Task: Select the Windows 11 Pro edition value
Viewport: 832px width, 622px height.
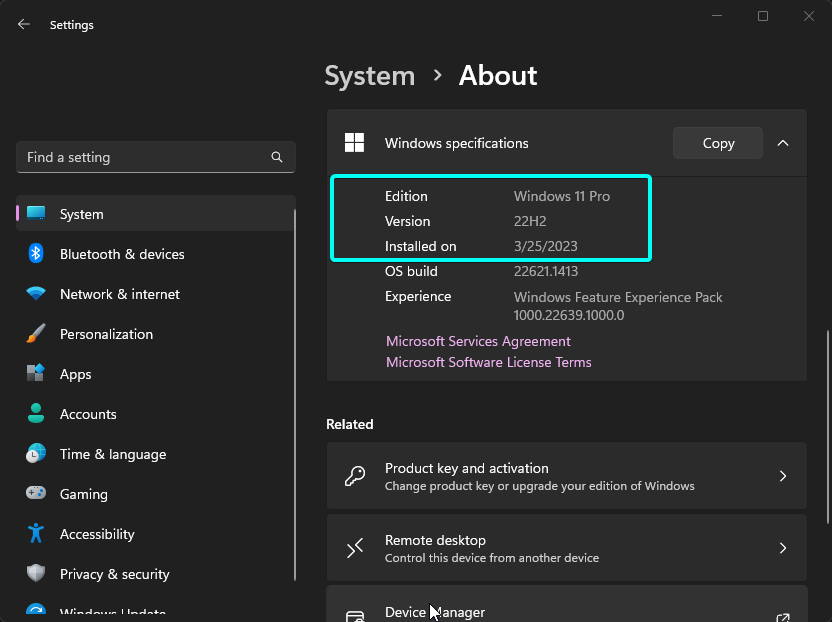Action: pos(562,196)
